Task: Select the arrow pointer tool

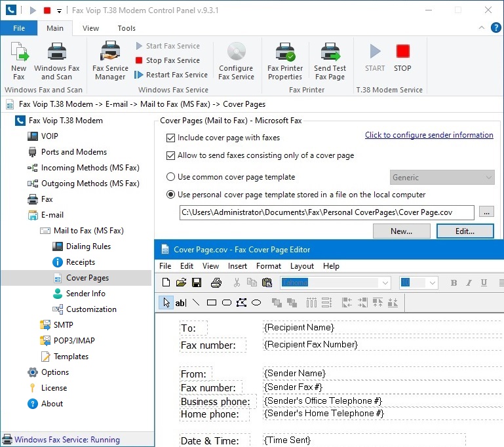Action: 166,302
